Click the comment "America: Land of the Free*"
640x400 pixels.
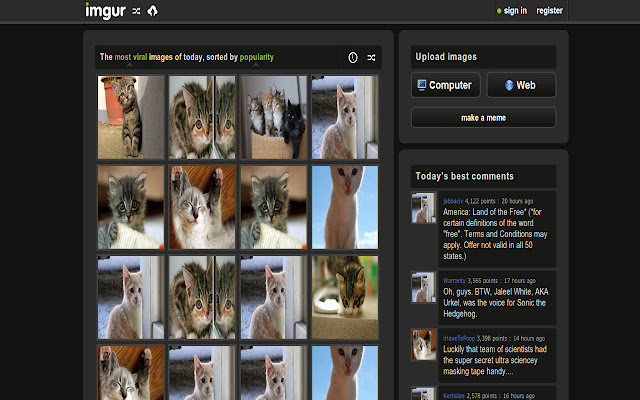(x=495, y=234)
